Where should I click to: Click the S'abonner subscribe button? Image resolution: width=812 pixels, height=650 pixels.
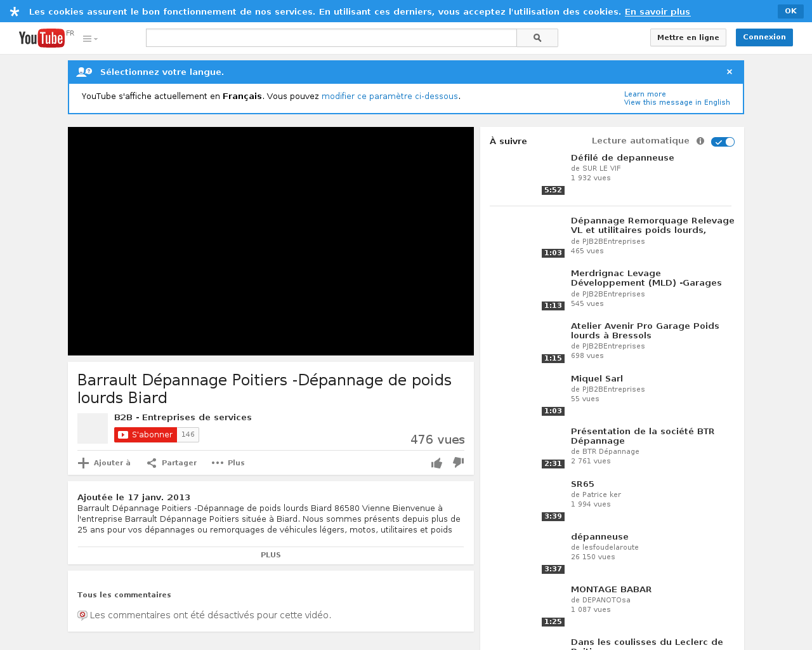(x=145, y=435)
